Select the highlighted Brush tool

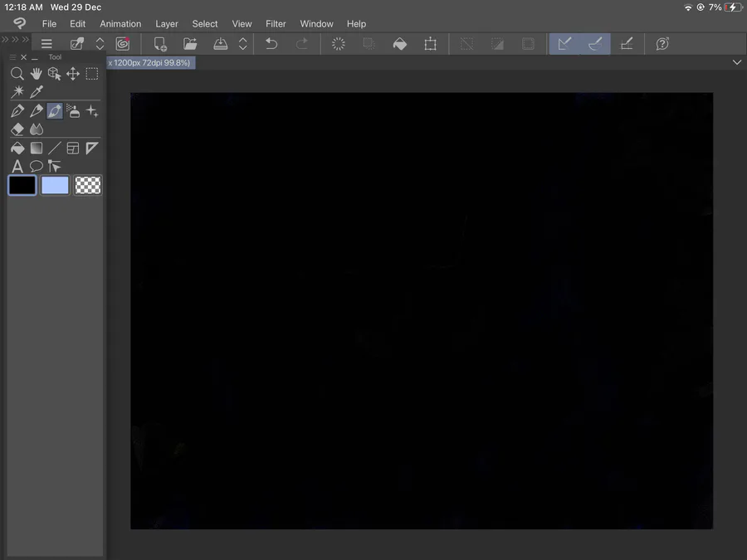55,111
